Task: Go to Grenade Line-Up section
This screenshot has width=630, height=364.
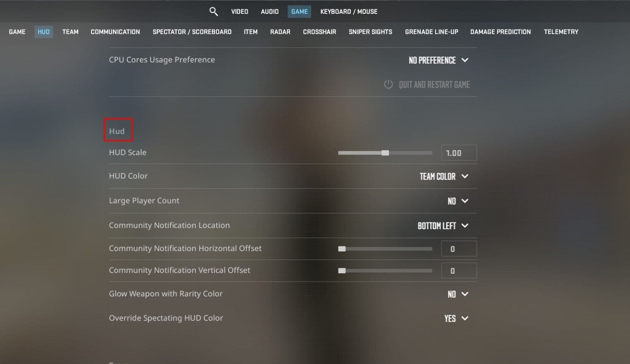Action: (x=431, y=32)
